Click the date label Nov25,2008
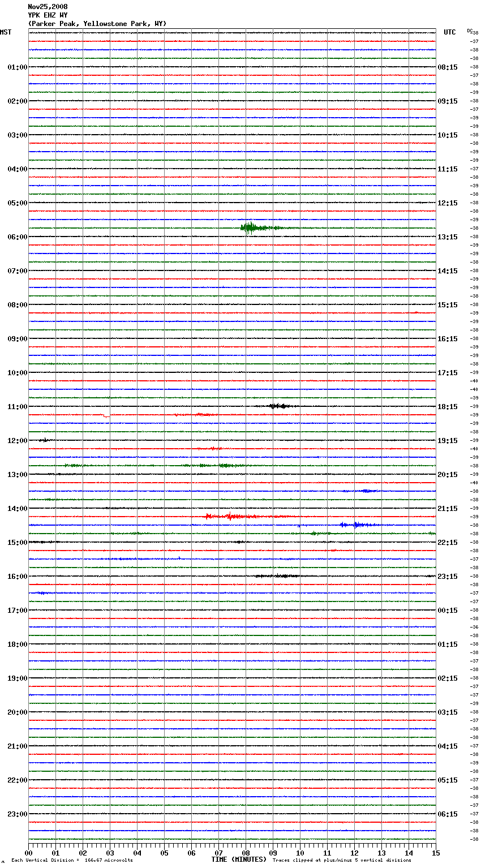Viewport: 481px width, 868px height. tap(48, 7)
